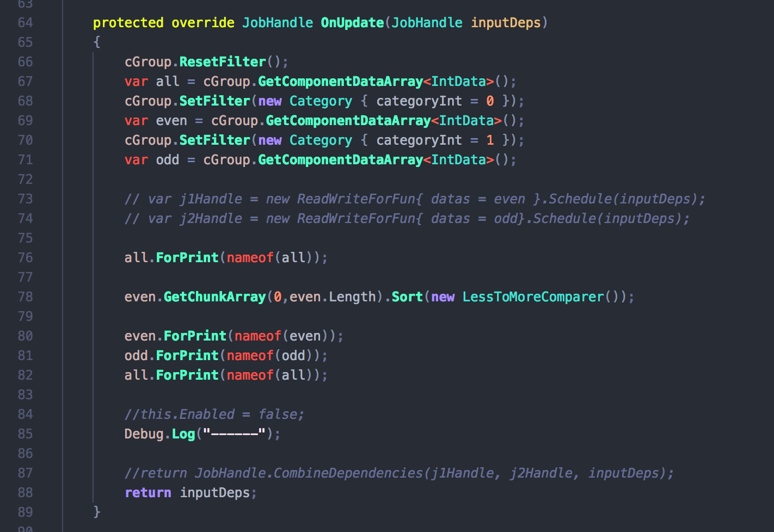This screenshot has height=532, width=774.
Task: Click the LessToMoreComparer class name
Action: click(x=533, y=297)
